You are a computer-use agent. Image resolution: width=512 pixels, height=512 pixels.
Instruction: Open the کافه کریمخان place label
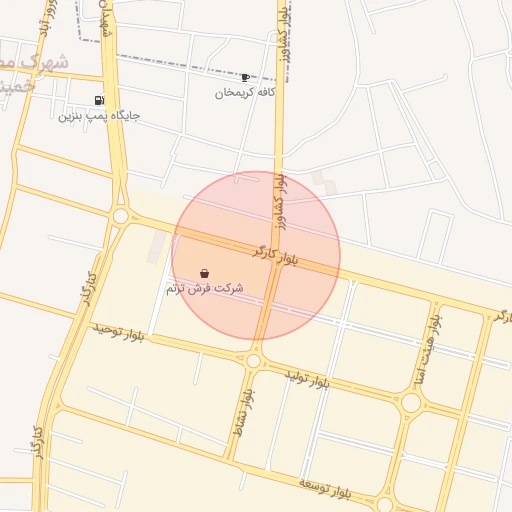245,93
